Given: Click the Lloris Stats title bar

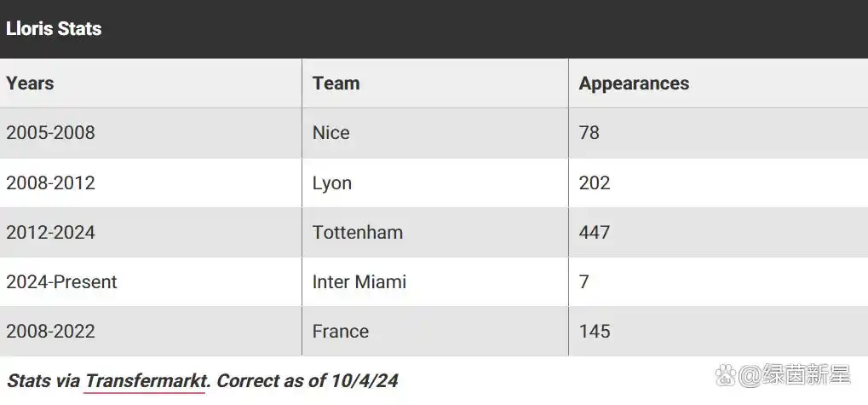Looking at the screenshot, I should tap(434, 29).
